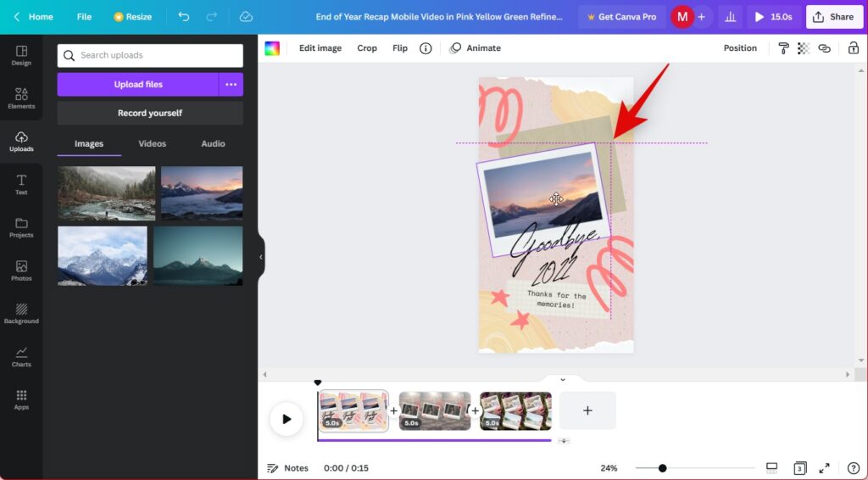Open the Position panel
This screenshot has height=480, width=868.
point(740,48)
